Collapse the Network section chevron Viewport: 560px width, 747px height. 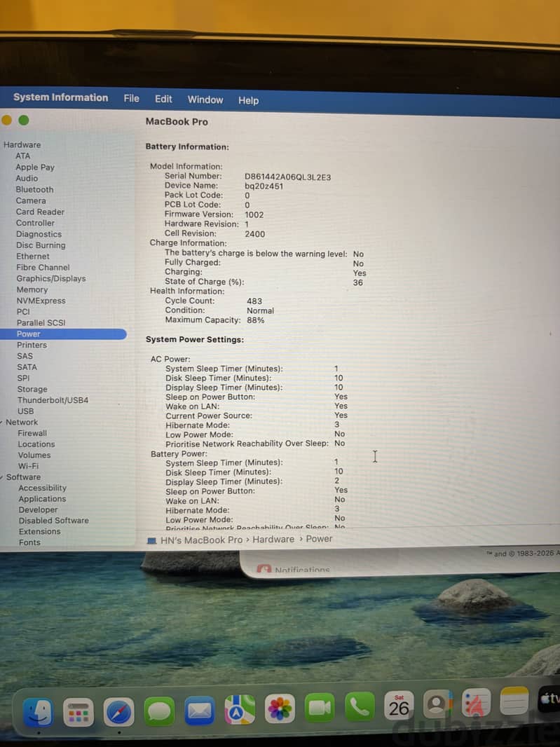pos(2,422)
